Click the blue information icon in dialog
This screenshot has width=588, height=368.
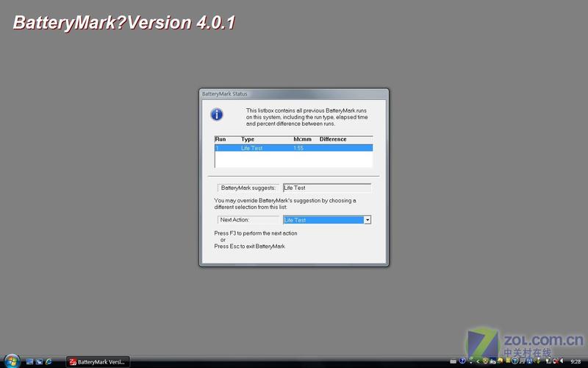(217, 115)
